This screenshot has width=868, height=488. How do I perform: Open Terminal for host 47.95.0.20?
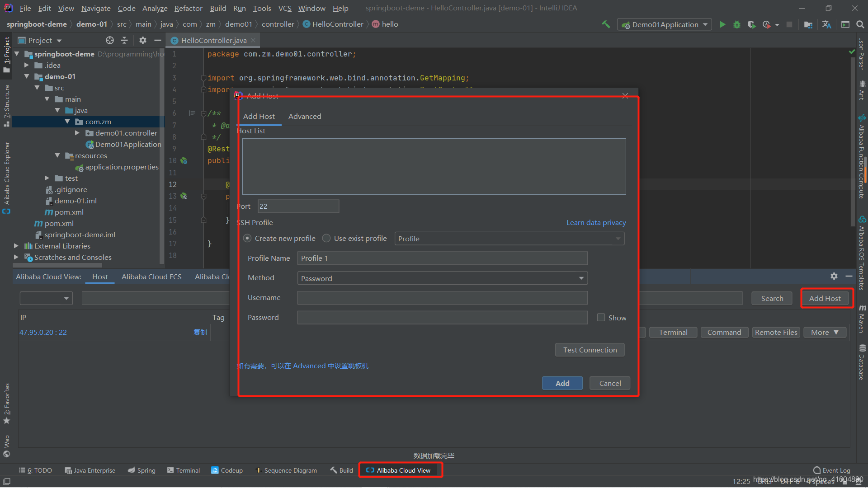pyautogui.click(x=673, y=333)
